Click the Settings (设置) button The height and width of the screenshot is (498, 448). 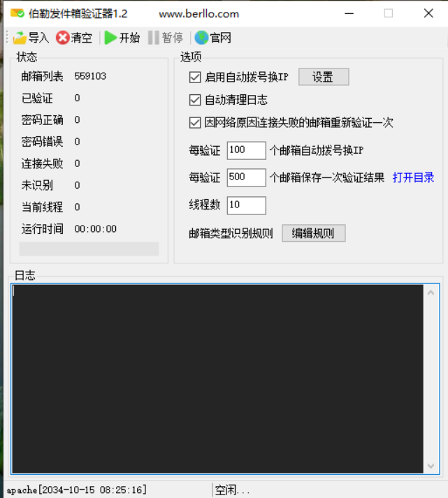323,77
